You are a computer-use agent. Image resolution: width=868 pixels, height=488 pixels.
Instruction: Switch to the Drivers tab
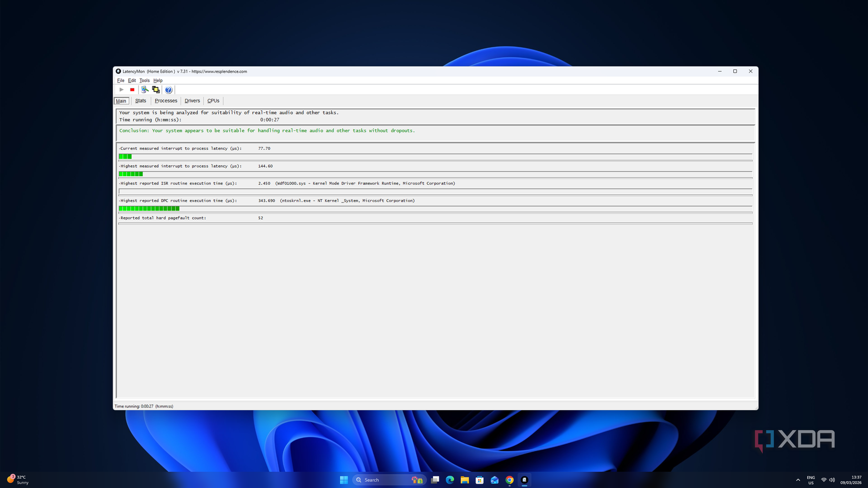pyautogui.click(x=192, y=101)
